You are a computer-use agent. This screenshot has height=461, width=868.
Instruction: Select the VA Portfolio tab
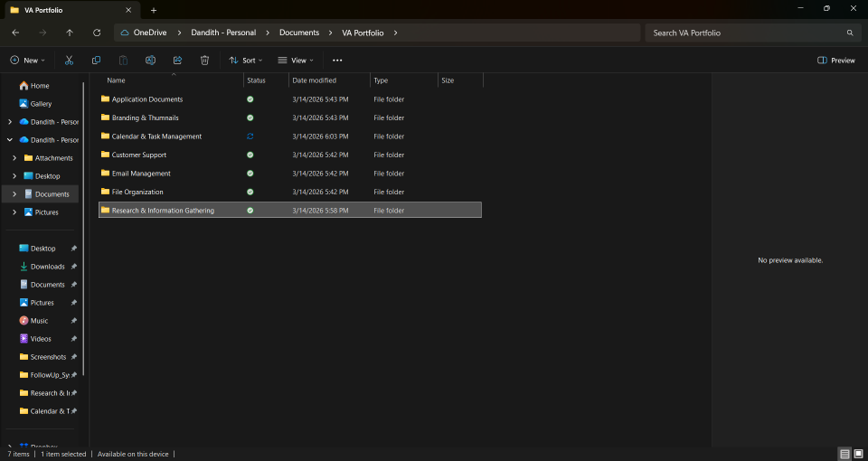72,10
